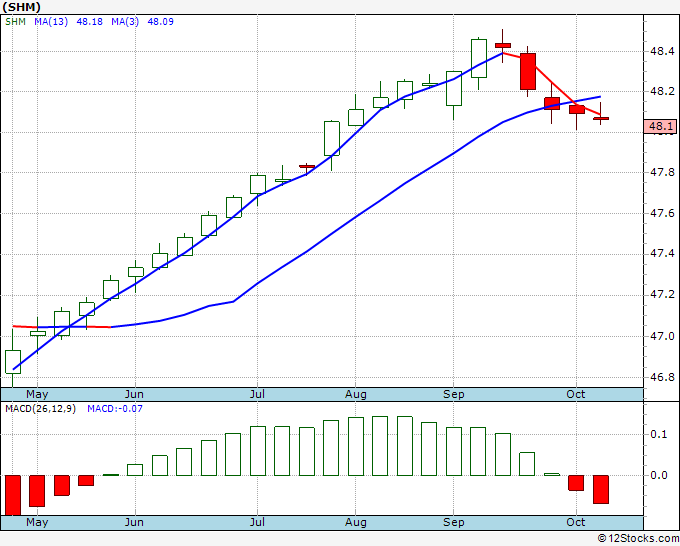The height and width of the screenshot is (546, 680).
Task: Click the MA(3) legend label
Action: click(x=125, y=22)
